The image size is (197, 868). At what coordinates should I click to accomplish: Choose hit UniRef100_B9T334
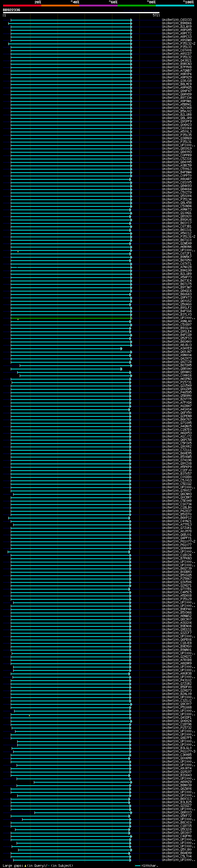[176, 98]
